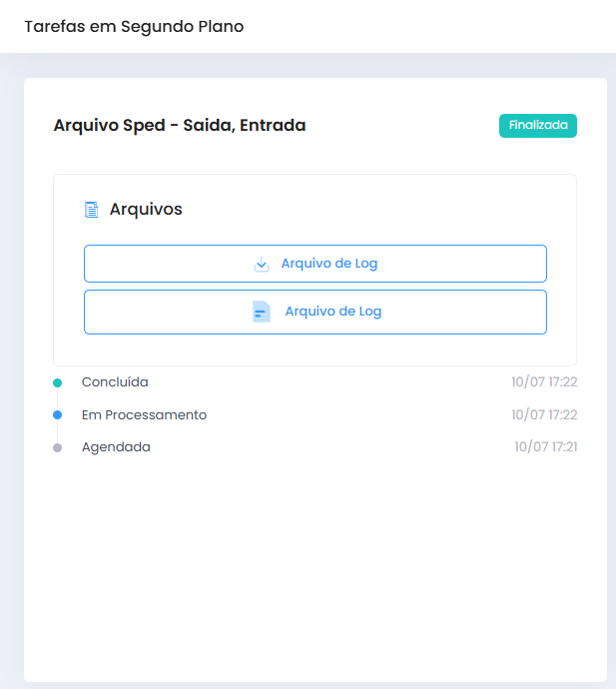The width and height of the screenshot is (616, 689).
Task: Select the Em Processamento timeline entry label
Action: [x=144, y=414]
